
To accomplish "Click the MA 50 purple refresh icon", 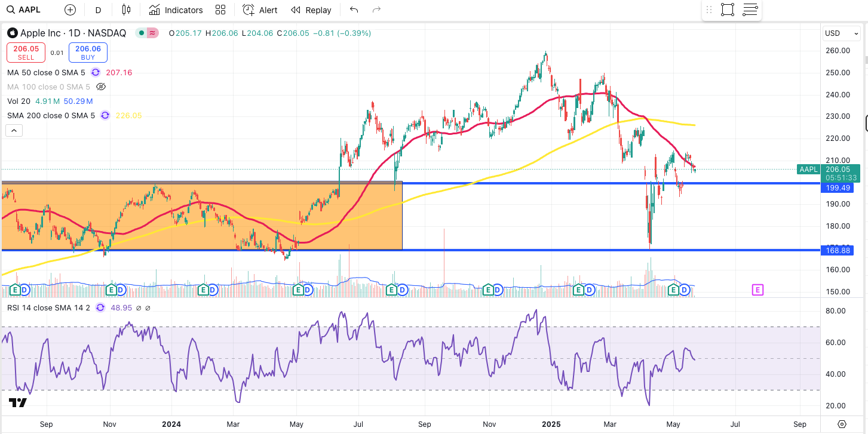I will coord(96,72).
